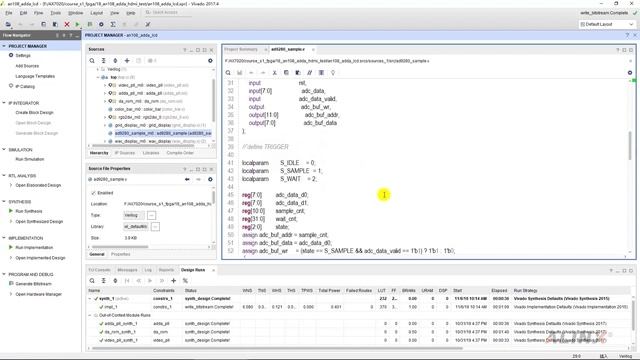Open editor settings gear icon

[x=630, y=73]
